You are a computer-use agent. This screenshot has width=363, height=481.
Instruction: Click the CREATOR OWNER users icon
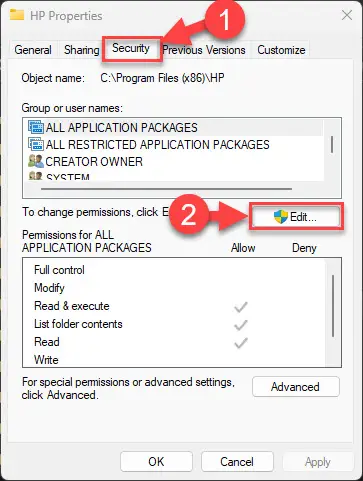36,161
